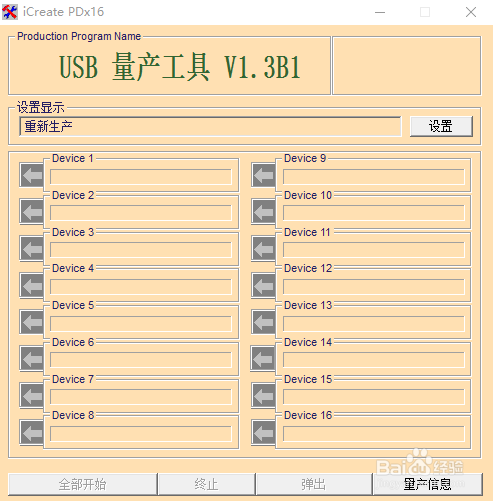Image resolution: width=493 pixels, height=501 pixels.
Task: Click the arrow icon for Device 13
Action: click(263, 322)
